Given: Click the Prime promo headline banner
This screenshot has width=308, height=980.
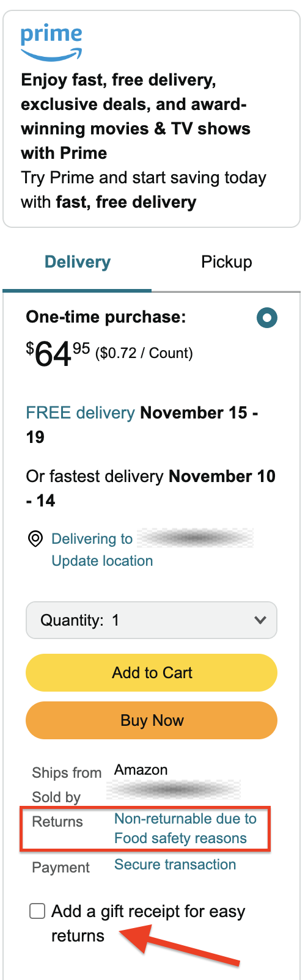Looking at the screenshot, I should (x=136, y=117).
